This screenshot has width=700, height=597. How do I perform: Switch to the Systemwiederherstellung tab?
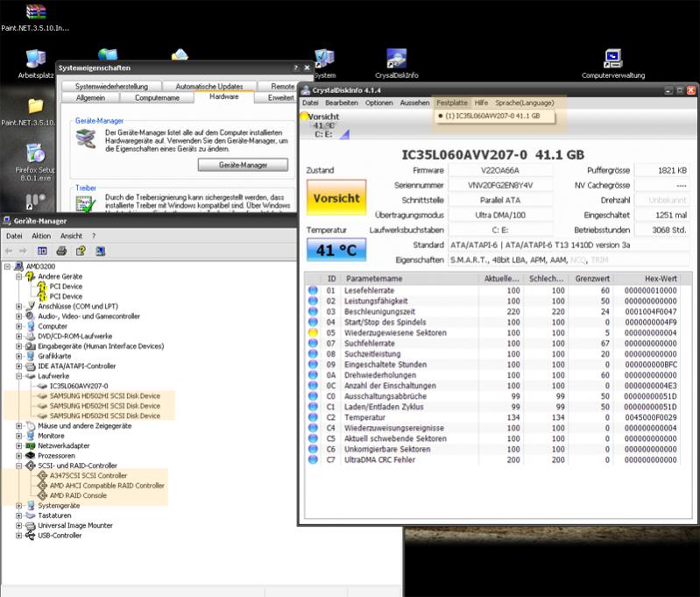point(111,86)
